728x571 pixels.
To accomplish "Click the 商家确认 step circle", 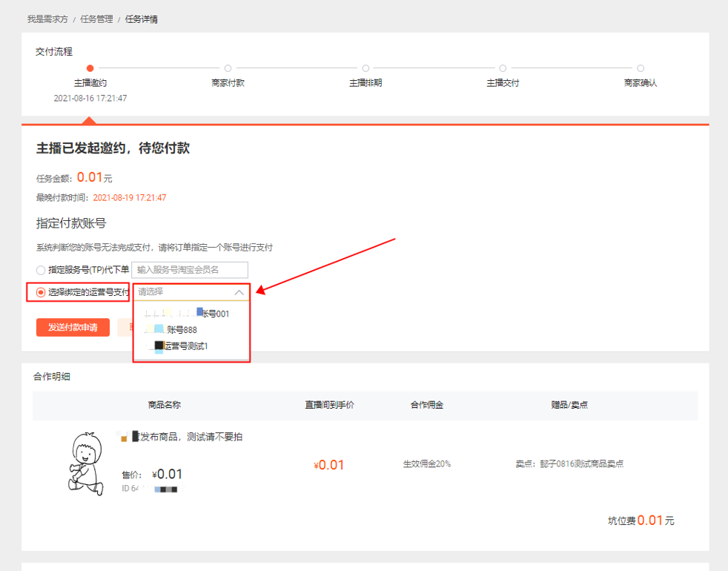I will 641,68.
